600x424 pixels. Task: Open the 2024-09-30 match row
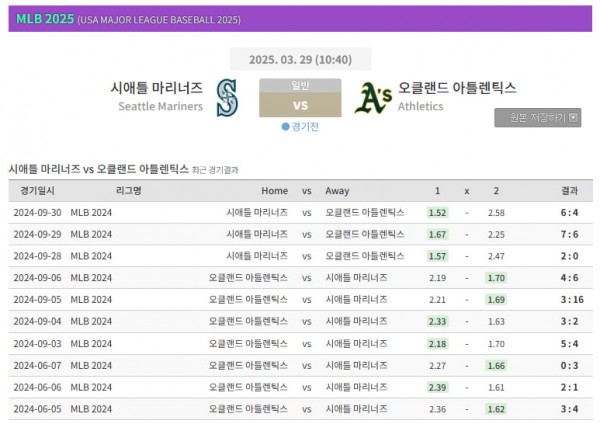[300, 212]
